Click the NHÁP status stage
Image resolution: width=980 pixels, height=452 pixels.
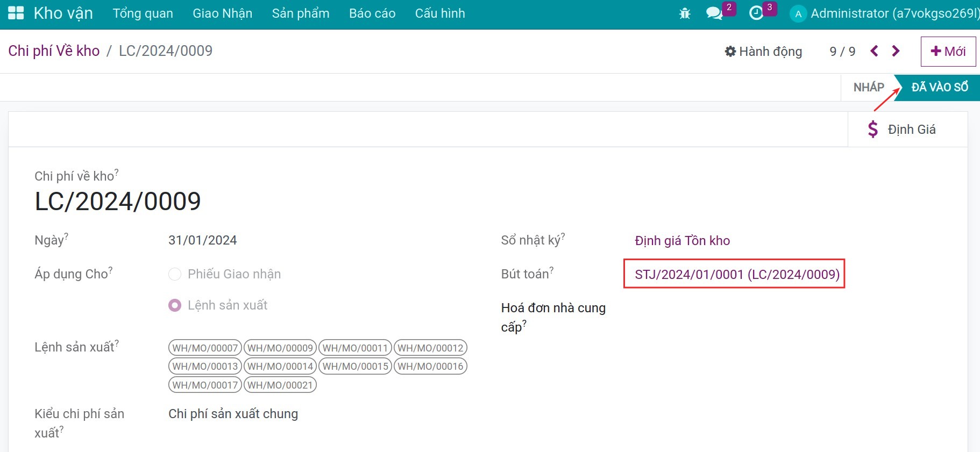tap(869, 87)
